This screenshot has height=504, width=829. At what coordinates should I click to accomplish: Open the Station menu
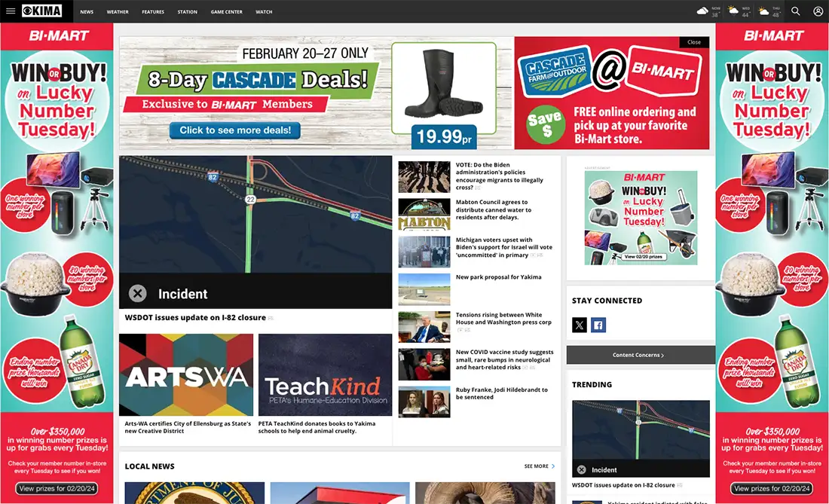pyautogui.click(x=187, y=11)
